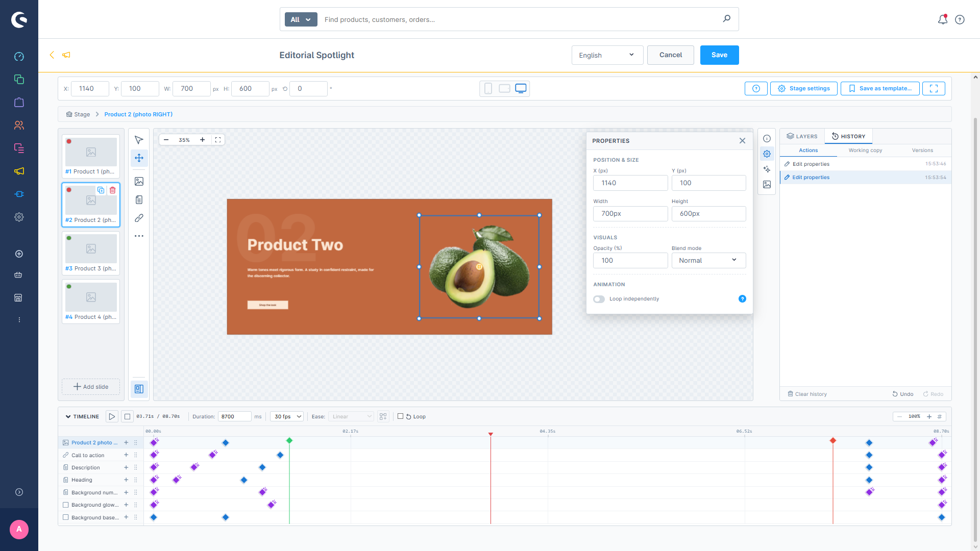The height and width of the screenshot is (551, 980).
Task: Click Add slide button
Action: (x=91, y=387)
